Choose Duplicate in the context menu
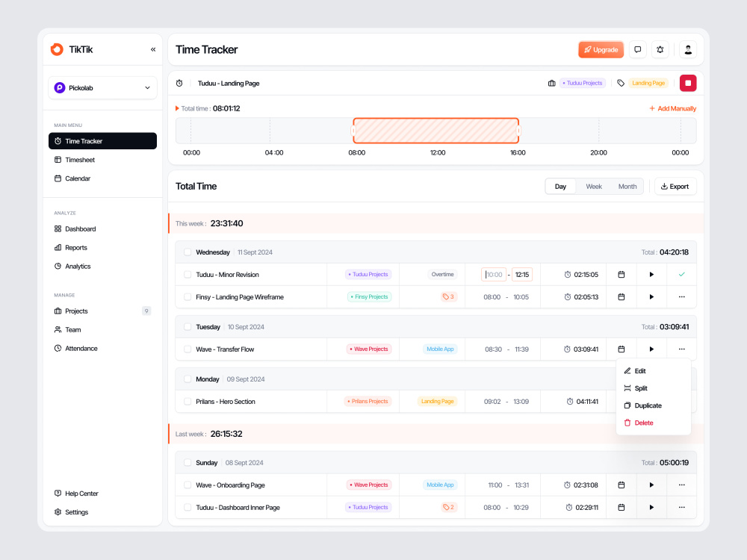The image size is (747, 560). (653, 405)
